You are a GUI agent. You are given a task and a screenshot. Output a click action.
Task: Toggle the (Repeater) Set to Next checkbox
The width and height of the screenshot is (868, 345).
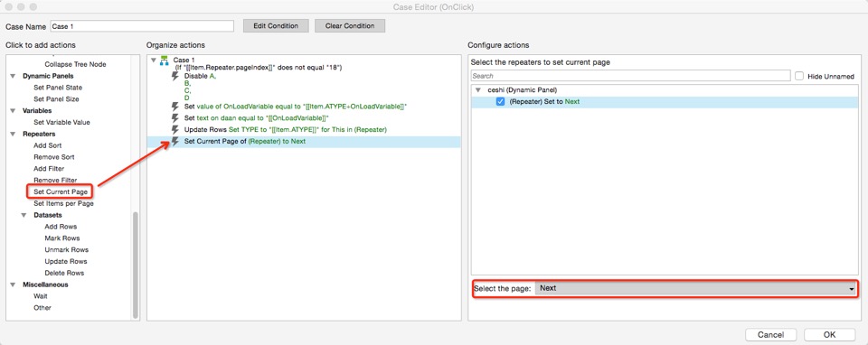(x=500, y=102)
